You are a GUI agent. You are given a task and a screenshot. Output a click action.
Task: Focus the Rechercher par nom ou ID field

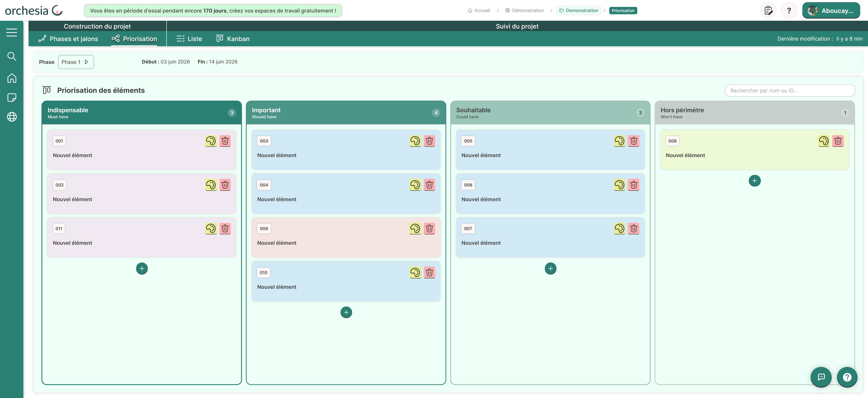(x=790, y=91)
